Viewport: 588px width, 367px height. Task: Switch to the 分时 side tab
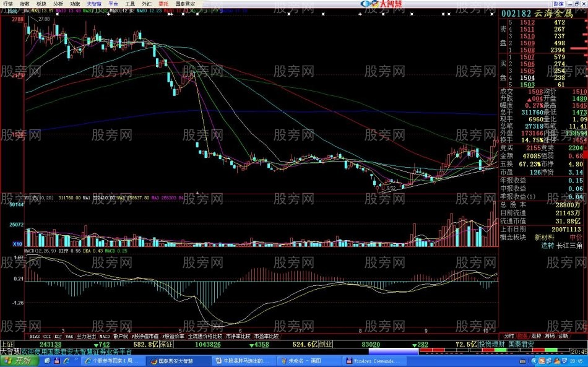tap(509, 336)
